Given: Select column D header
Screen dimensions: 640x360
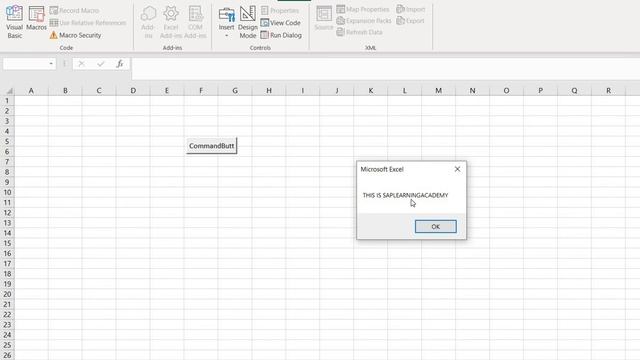Looking at the screenshot, I should point(133,91).
